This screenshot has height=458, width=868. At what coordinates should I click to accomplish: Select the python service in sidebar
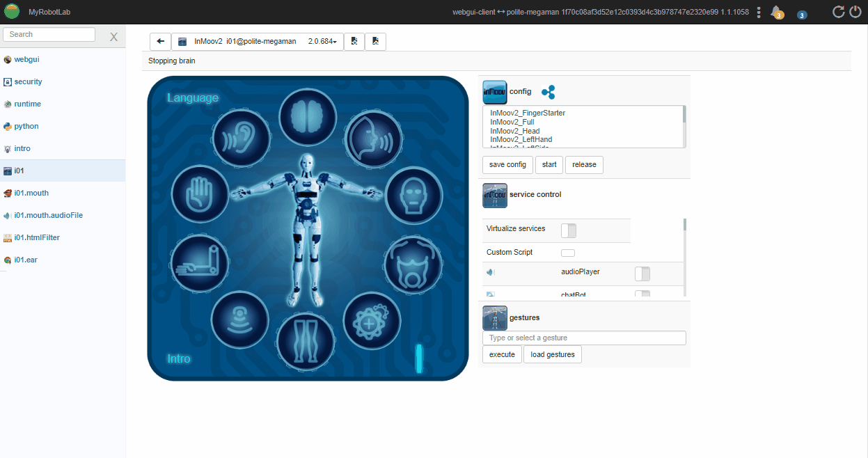point(26,126)
